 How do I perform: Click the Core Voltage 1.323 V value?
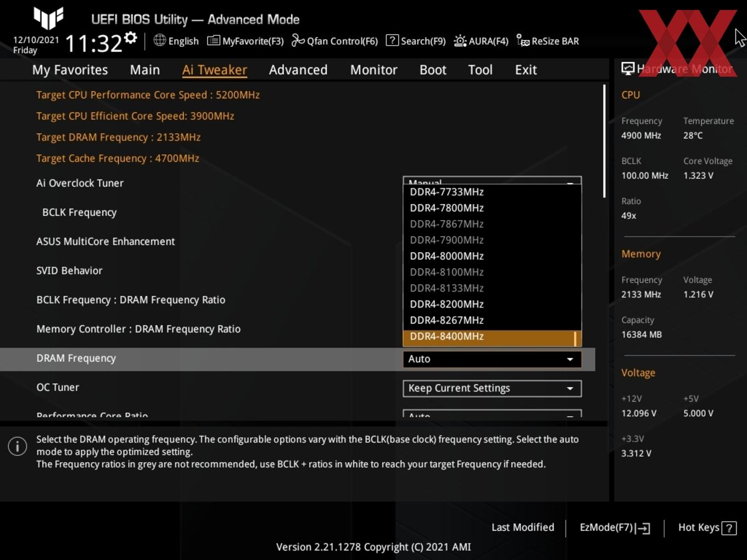(698, 176)
